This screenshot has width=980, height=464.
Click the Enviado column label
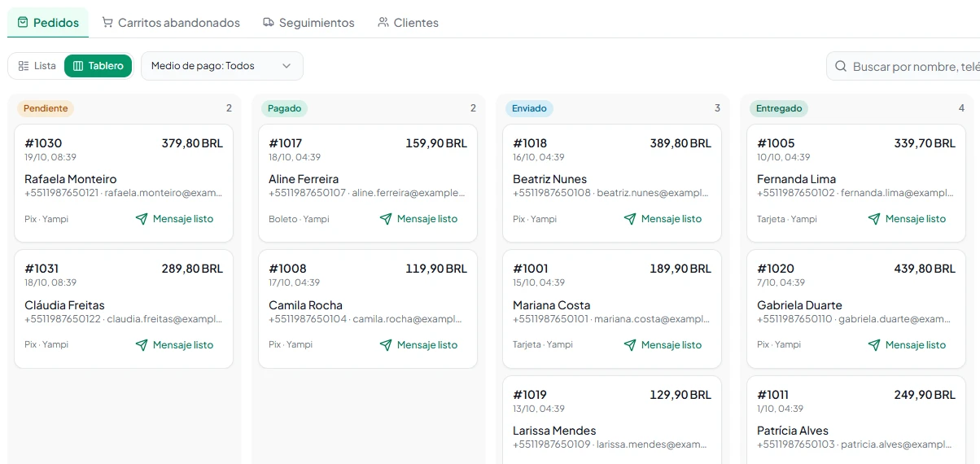529,108
